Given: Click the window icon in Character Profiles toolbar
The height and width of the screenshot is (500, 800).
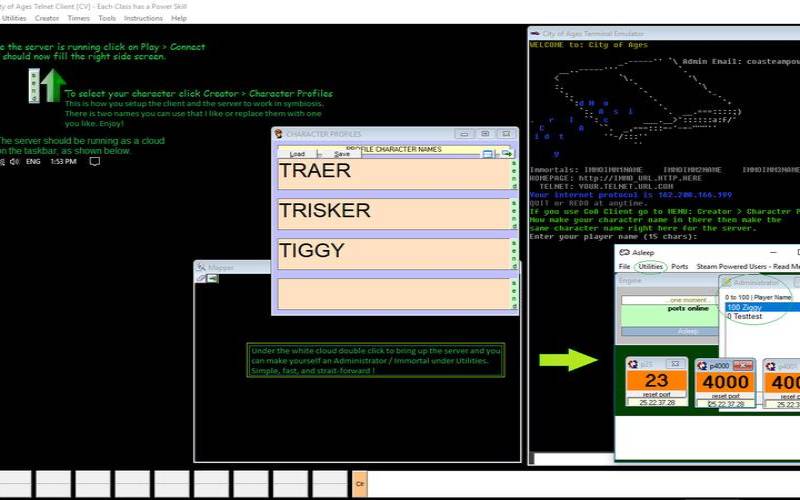Looking at the screenshot, I should point(488,154).
